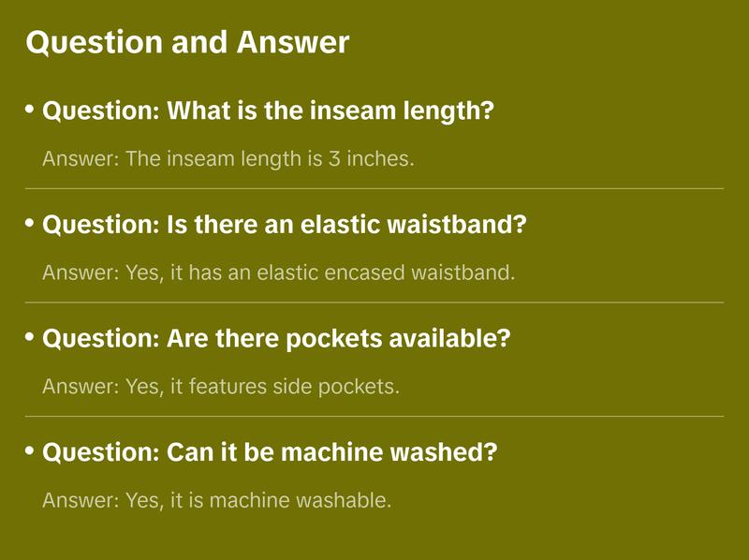Select the pockets available question
The height and width of the screenshot is (560, 749).
point(276,339)
